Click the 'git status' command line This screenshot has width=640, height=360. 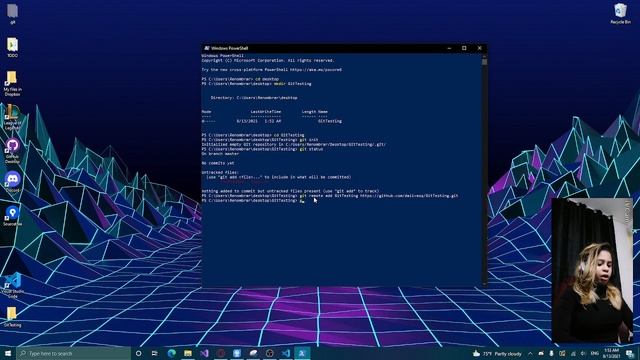[262, 149]
